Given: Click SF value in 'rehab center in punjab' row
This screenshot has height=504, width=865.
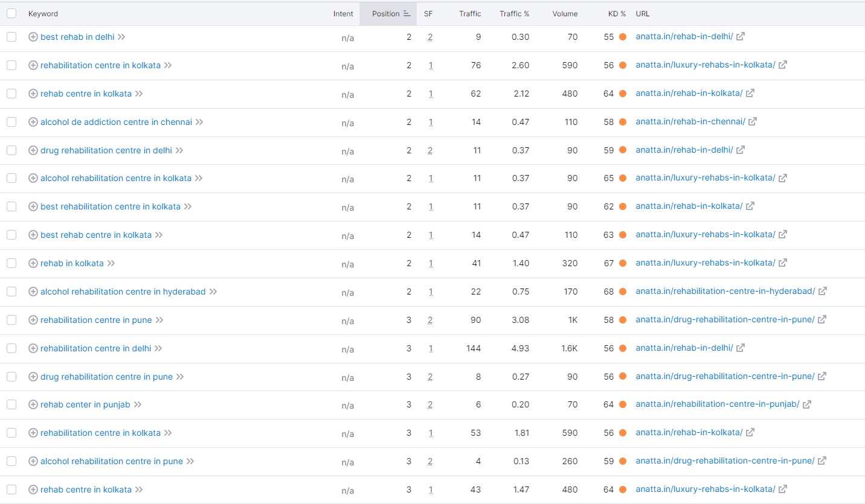Looking at the screenshot, I should [x=430, y=404].
